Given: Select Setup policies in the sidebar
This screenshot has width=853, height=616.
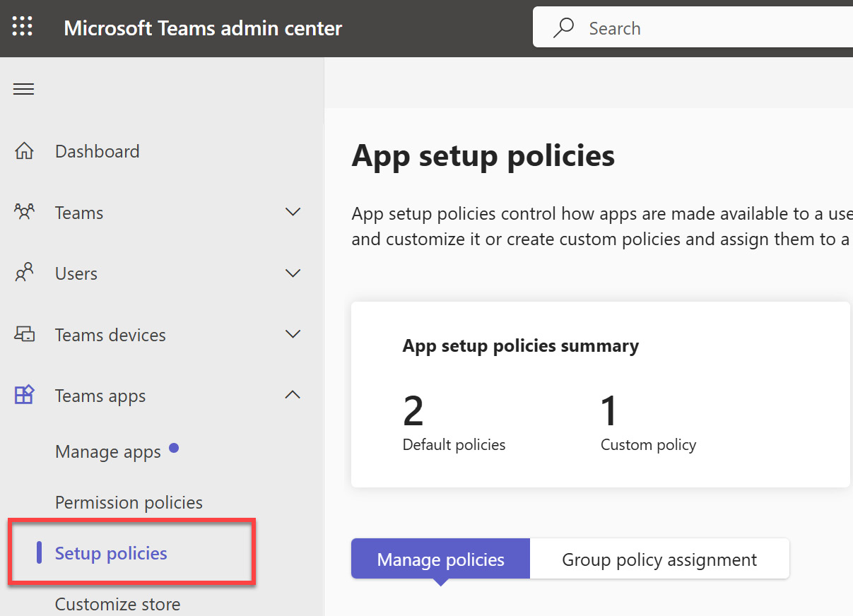Looking at the screenshot, I should 111,553.
